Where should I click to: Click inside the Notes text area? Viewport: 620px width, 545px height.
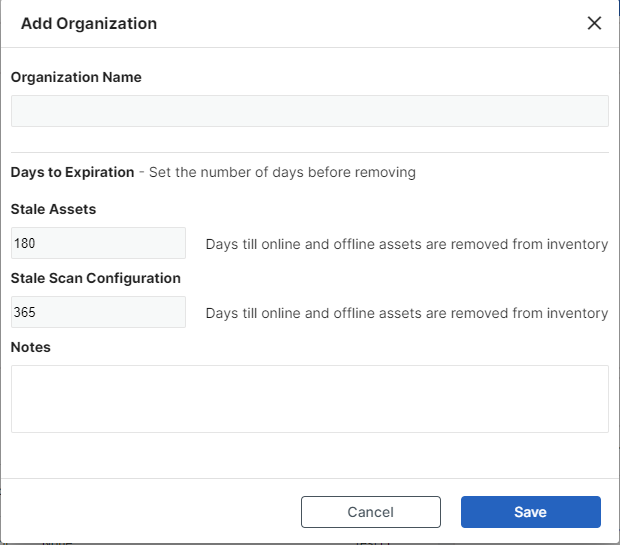pyautogui.click(x=309, y=398)
